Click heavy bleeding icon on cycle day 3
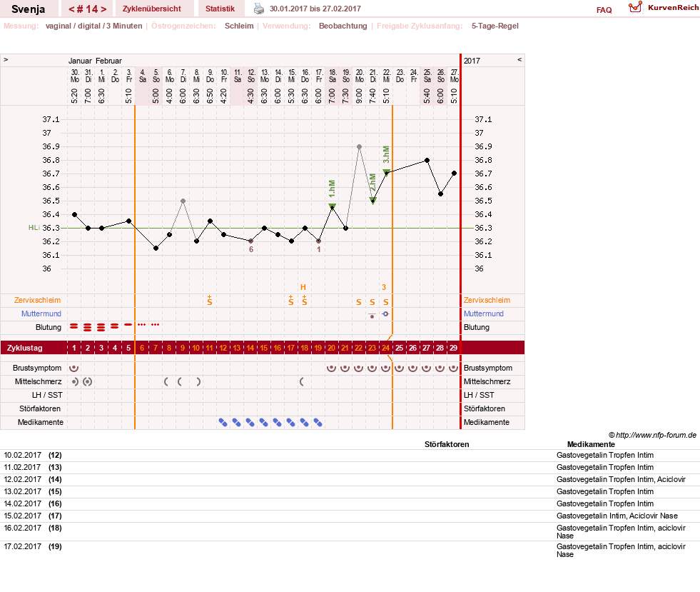Screen dimensions: 700x592 (101, 328)
